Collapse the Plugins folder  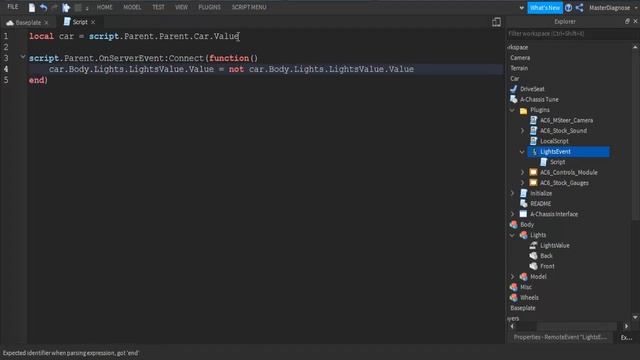tap(512, 110)
